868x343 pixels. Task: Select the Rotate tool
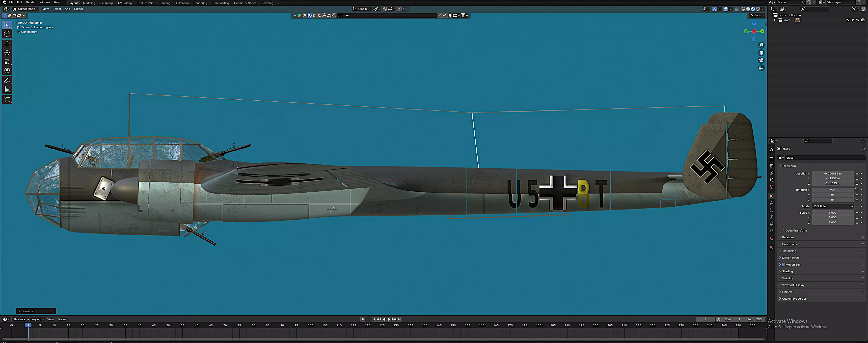(x=7, y=52)
